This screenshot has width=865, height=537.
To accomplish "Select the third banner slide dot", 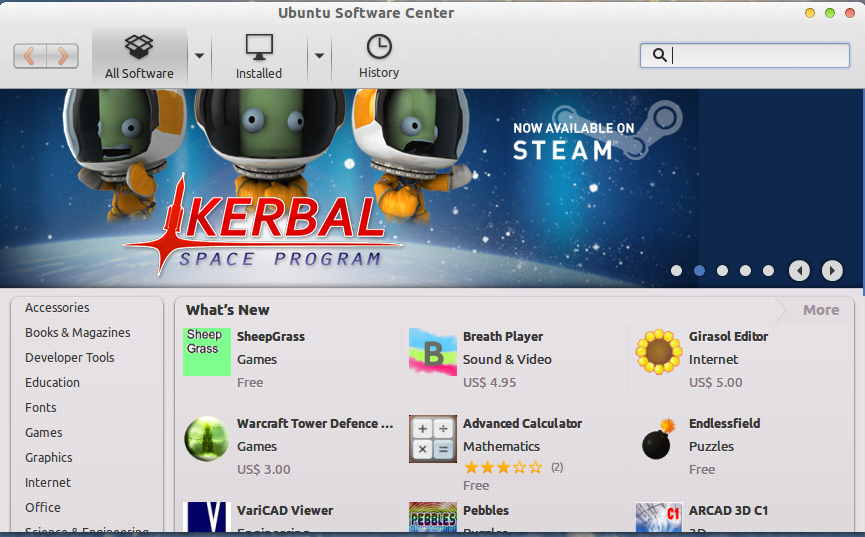I will click(722, 270).
